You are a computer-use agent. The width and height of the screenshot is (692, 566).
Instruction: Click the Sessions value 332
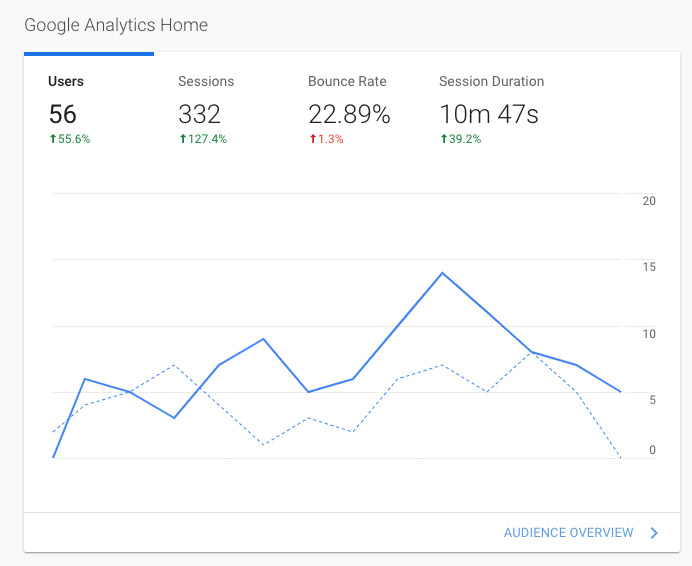tap(199, 114)
